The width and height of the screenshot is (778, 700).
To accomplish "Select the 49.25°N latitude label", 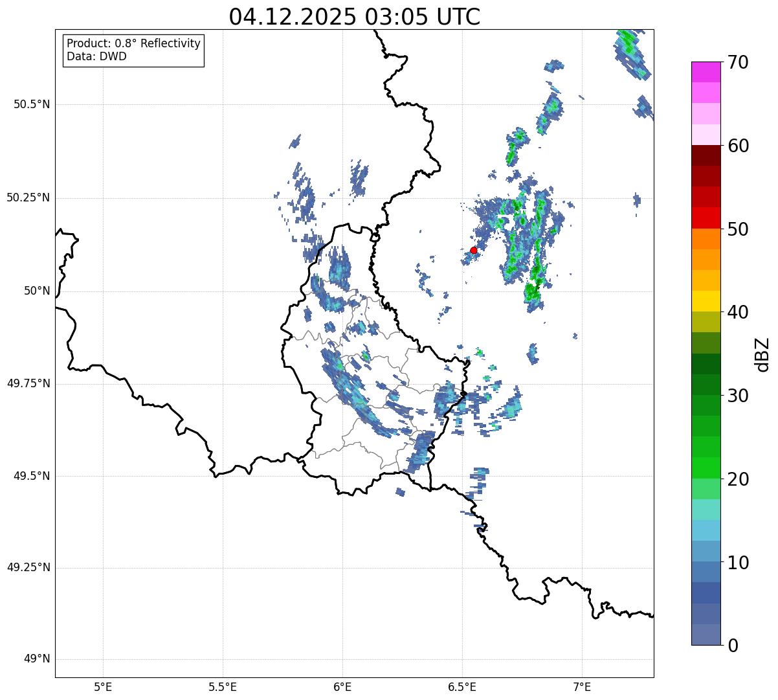I will click(28, 568).
